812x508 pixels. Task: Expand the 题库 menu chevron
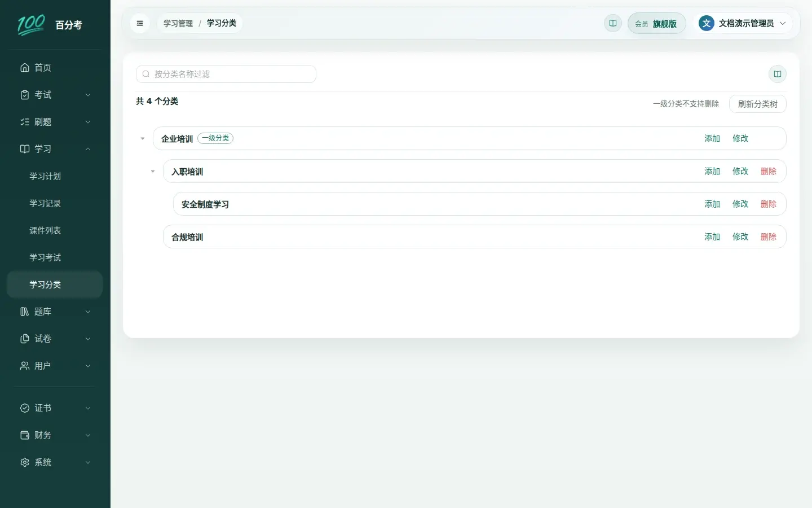pos(88,312)
